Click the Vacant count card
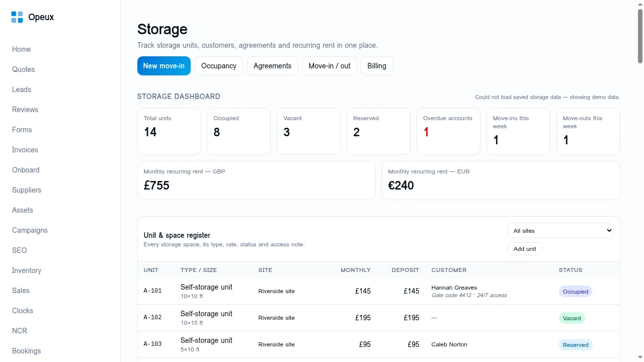The image size is (644, 362). [308, 131]
